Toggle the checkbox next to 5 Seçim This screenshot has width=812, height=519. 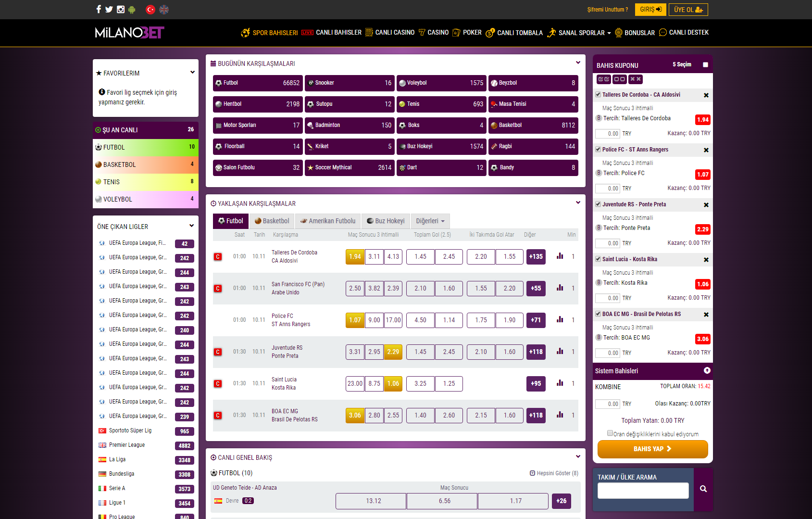pos(705,65)
